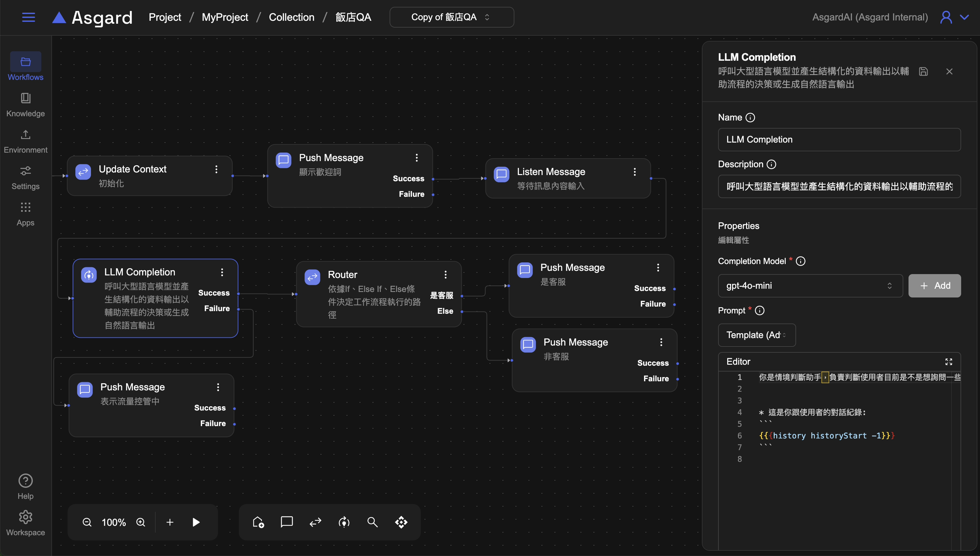Click the hamburger menu icon
Viewport: 980px width, 556px height.
tap(28, 17)
